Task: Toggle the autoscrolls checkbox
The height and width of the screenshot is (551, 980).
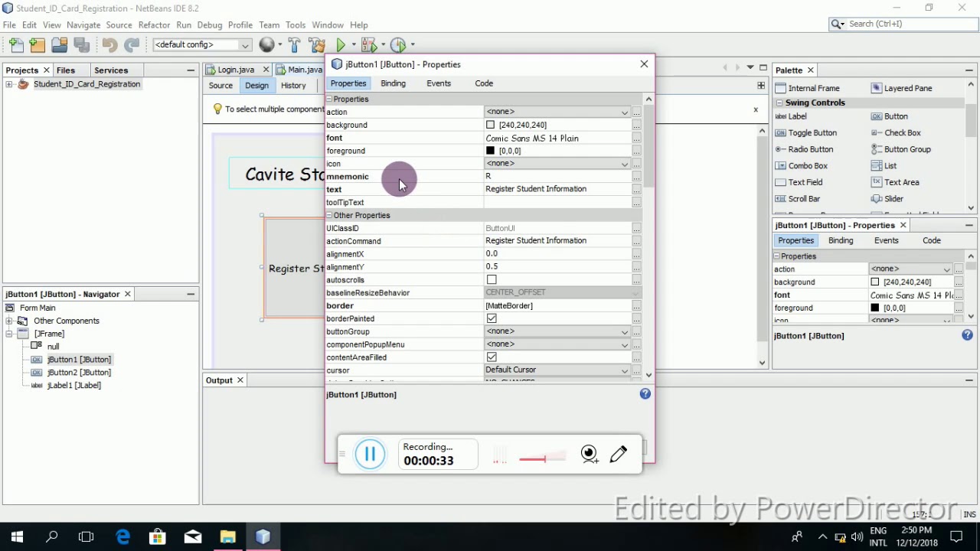Action: pos(492,280)
